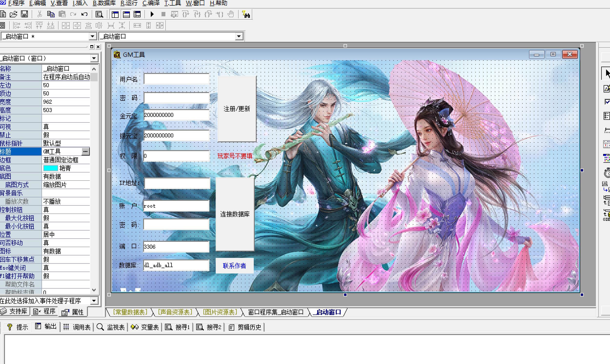Click the property list scroll down arrow

tap(94, 290)
